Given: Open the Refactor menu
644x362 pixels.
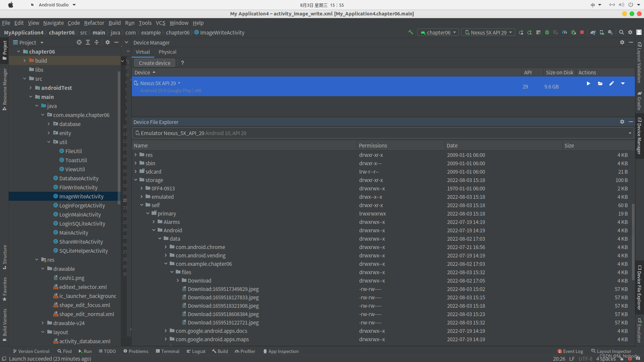Looking at the screenshot, I should point(94,23).
